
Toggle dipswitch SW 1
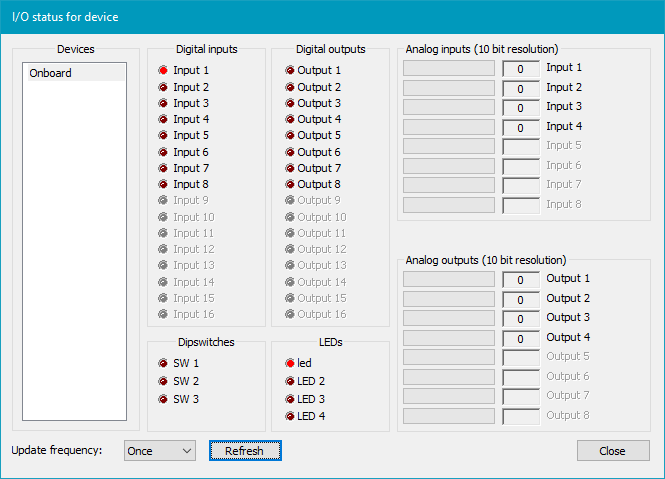click(164, 364)
